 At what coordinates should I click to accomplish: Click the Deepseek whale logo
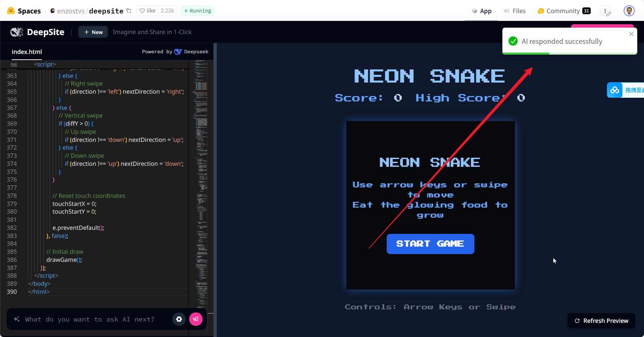(x=178, y=52)
